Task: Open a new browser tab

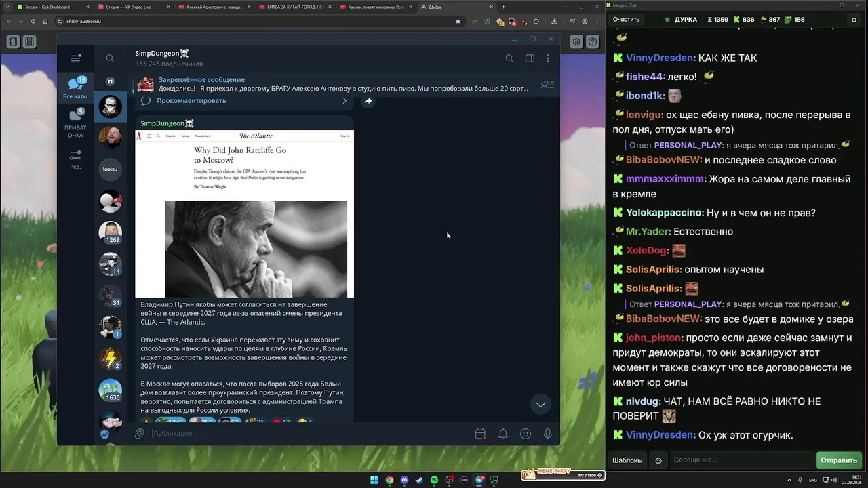Action: 503,7
